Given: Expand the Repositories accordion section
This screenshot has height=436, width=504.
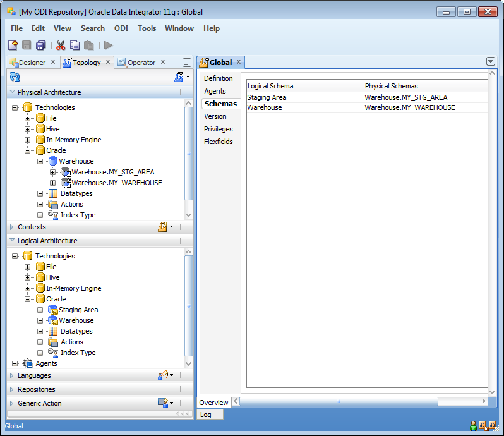Looking at the screenshot, I should click(36, 389).
